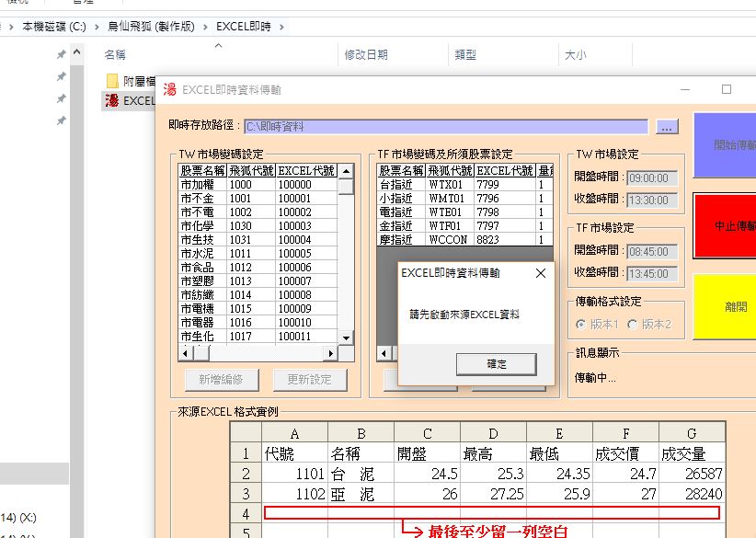Image resolution: width=756 pixels, height=538 pixels.
Task: Click the EXCEL即時 breadcrumb segment
Action: tap(244, 27)
